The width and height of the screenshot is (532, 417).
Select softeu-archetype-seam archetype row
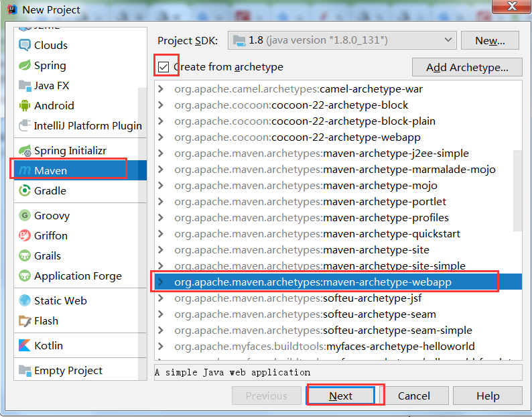click(x=338, y=314)
